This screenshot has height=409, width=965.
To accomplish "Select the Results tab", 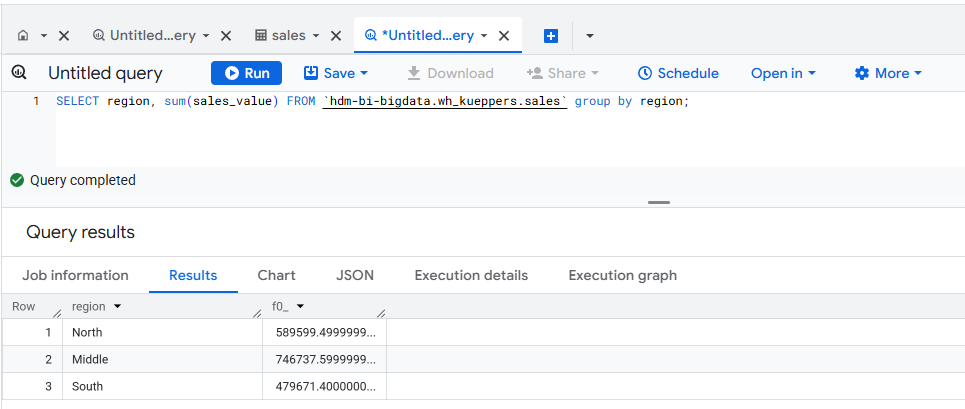I will coord(193,276).
